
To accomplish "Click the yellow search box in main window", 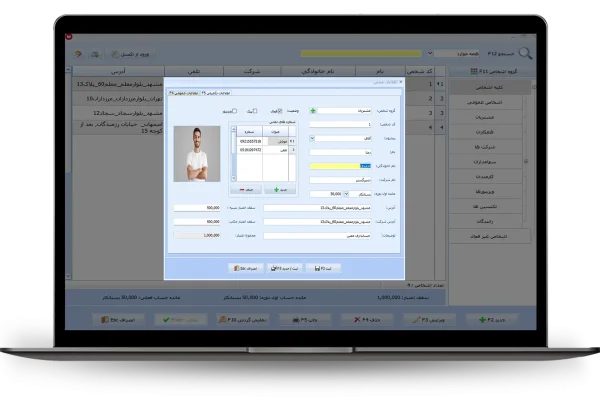I will (361, 53).
